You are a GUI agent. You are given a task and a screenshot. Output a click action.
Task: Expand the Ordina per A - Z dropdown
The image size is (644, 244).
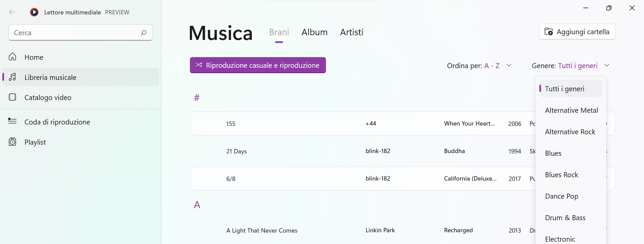[x=479, y=65]
